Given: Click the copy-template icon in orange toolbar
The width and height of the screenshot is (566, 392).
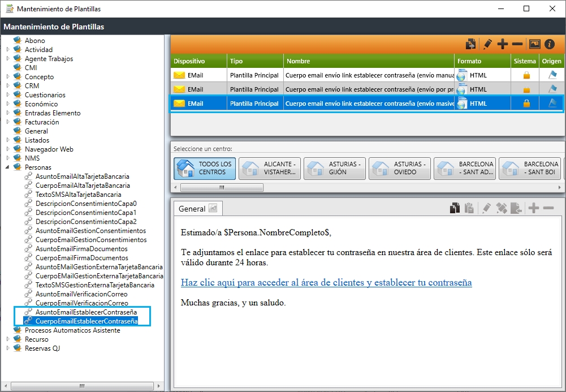Looking at the screenshot, I should (470, 44).
